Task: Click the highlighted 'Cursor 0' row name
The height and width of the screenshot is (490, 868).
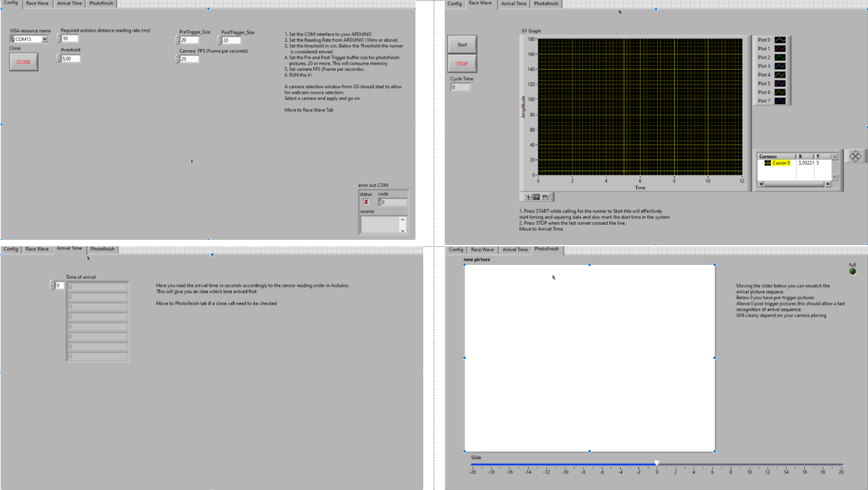Action: pyautogui.click(x=781, y=163)
